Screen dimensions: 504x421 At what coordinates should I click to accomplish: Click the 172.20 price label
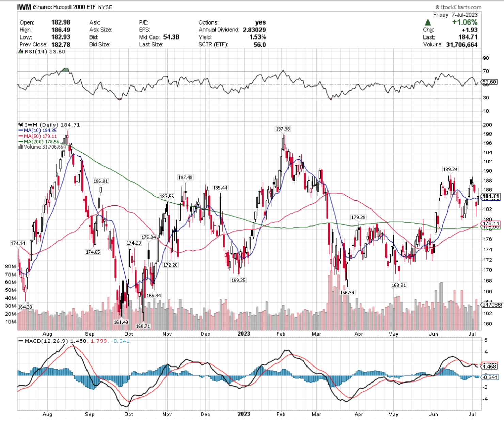[x=171, y=265]
